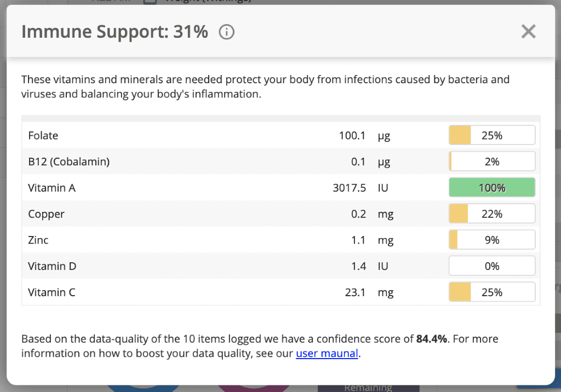The image size is (561, 392).
Task: Select the B12 (Cobalamin) row label
Action: [x=68, y=162]
